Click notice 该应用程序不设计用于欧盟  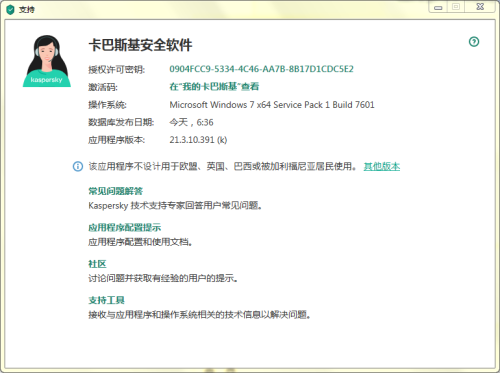pos(222,166)
